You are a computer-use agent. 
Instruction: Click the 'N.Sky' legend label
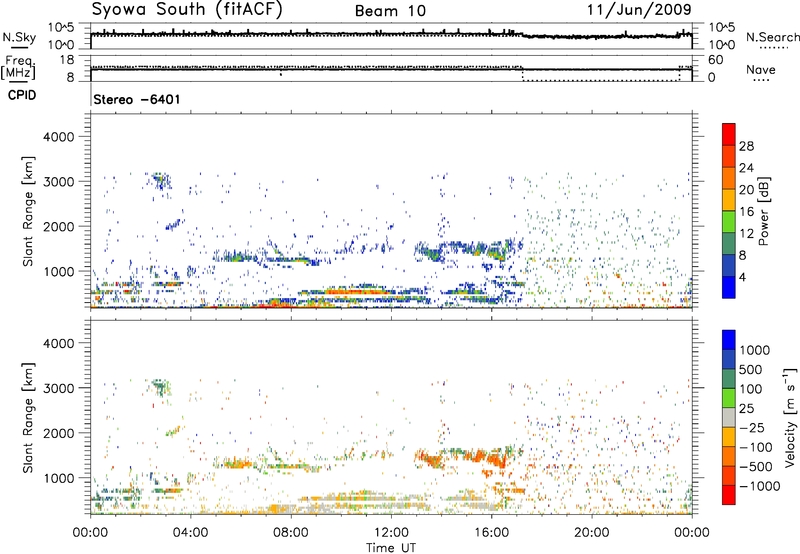point(19,37)
